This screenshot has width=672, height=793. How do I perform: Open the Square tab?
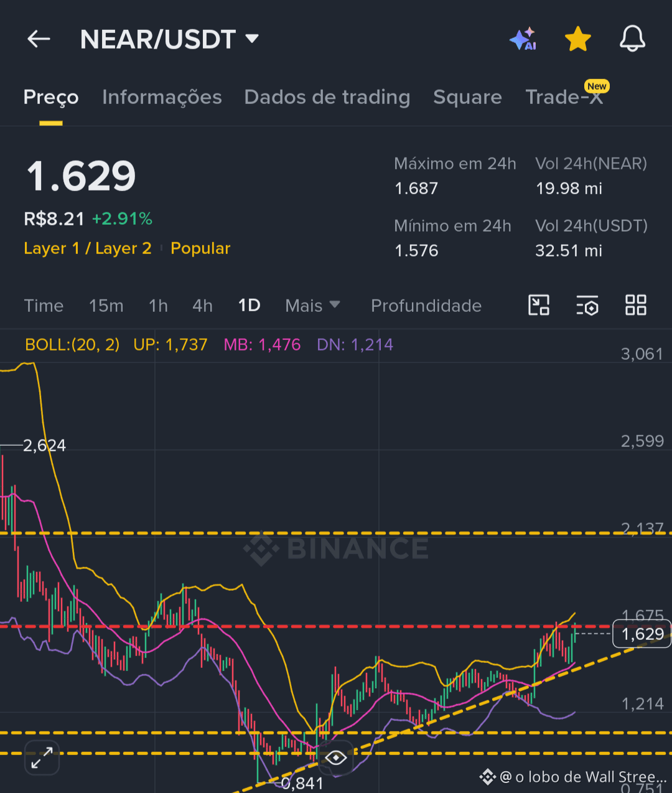click(467, 97)
